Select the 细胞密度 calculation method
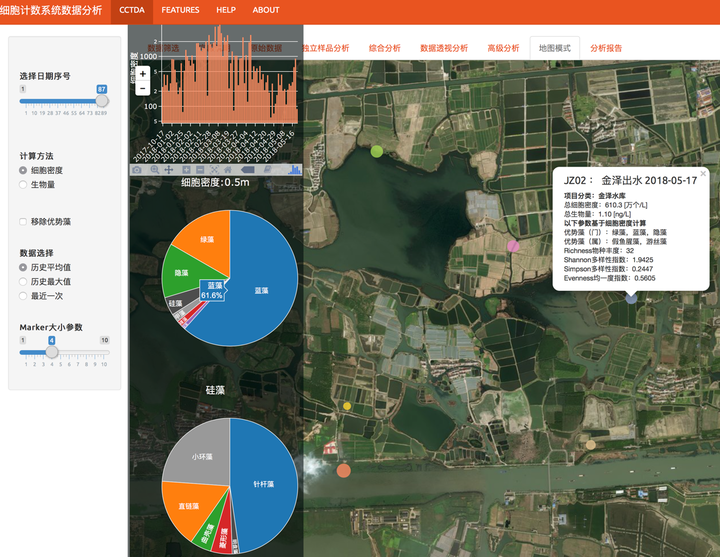This screenshot has height=557, width=720. point(23,171)
